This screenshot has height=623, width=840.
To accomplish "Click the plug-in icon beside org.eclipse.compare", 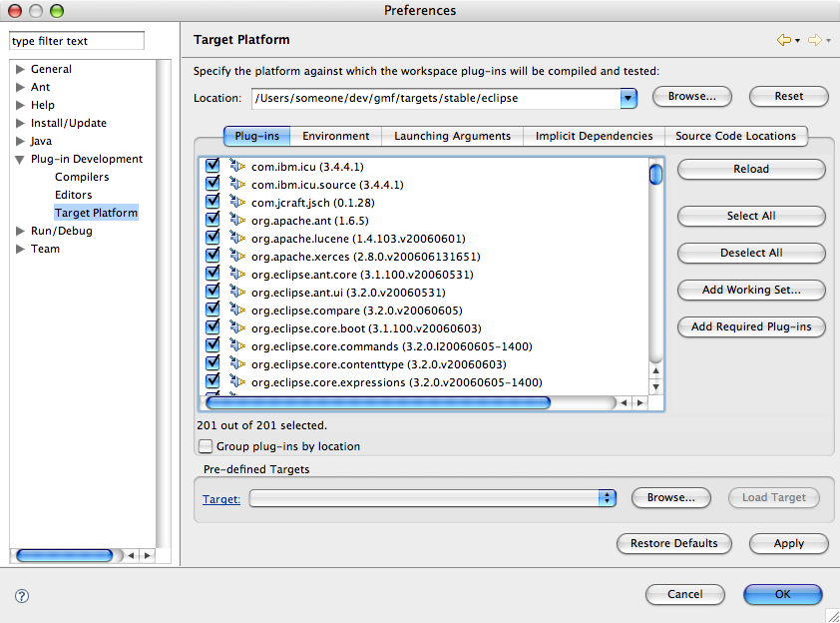I will [237, 310].
